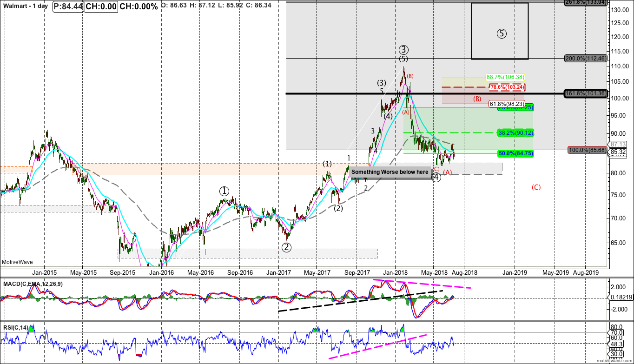Click the 110.00 price axis label
The width and height of the screenshot is (634, 364).
coord(620,66)
